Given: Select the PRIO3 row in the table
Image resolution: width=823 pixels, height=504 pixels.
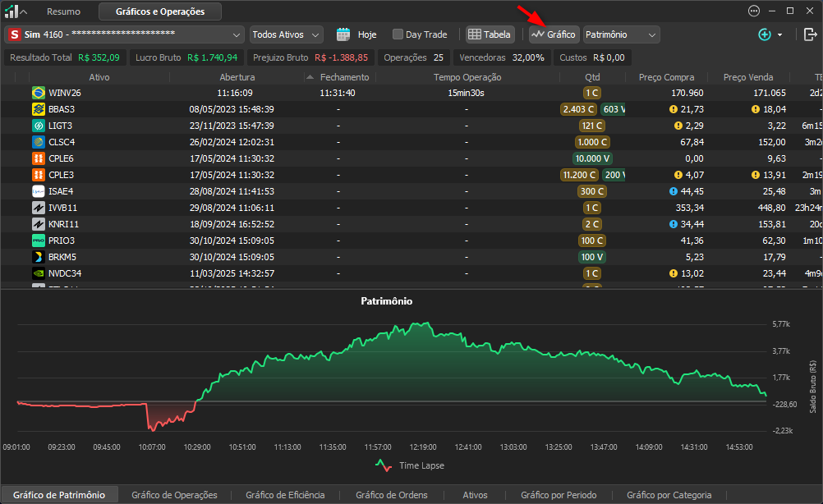Looking at the screenshot, I should pyautogui.click(x=411, y=241).
